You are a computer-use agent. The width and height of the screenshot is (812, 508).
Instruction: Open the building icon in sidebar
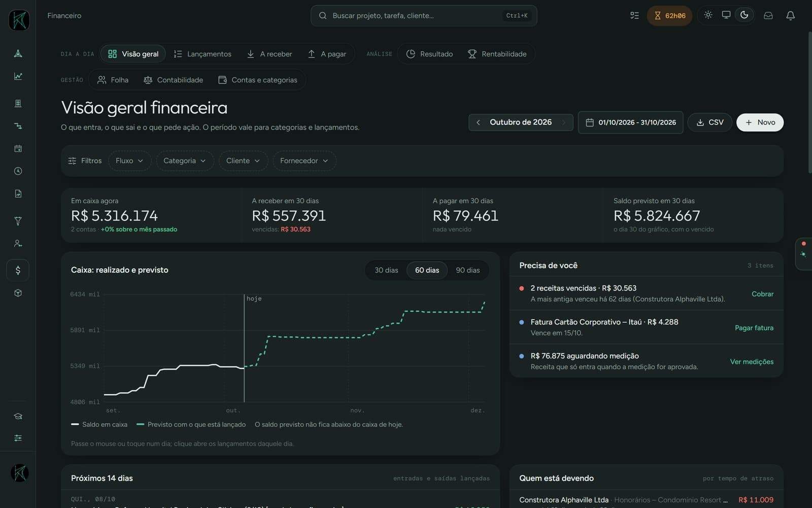tap(18, 104)
